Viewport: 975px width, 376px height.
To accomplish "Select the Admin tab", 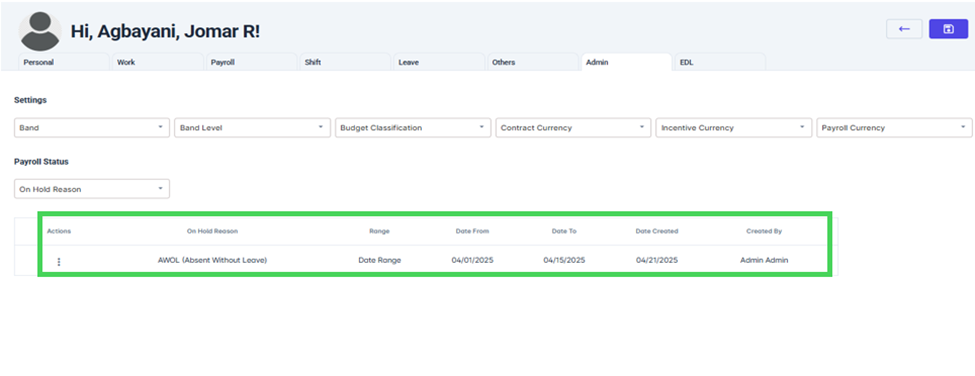I will click(627, 62).
